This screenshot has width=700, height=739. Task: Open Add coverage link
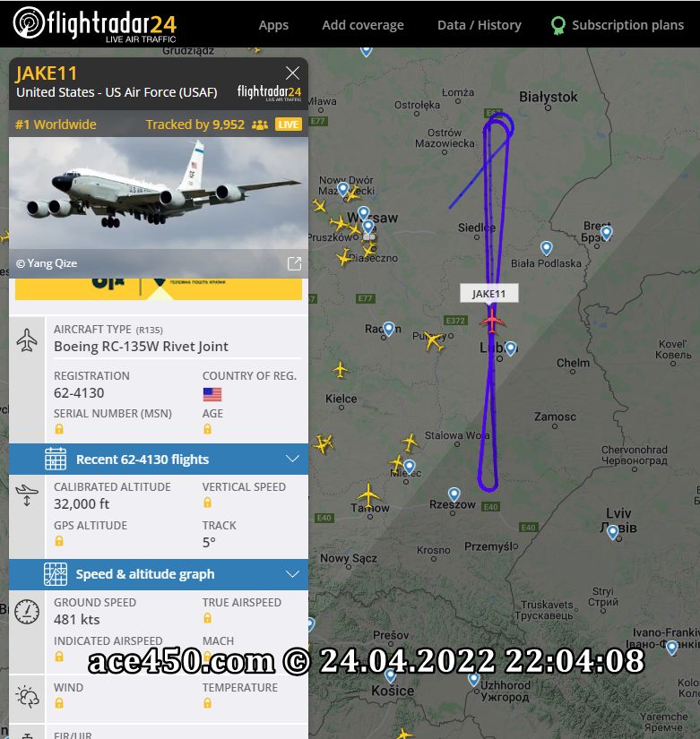(363, 25)
